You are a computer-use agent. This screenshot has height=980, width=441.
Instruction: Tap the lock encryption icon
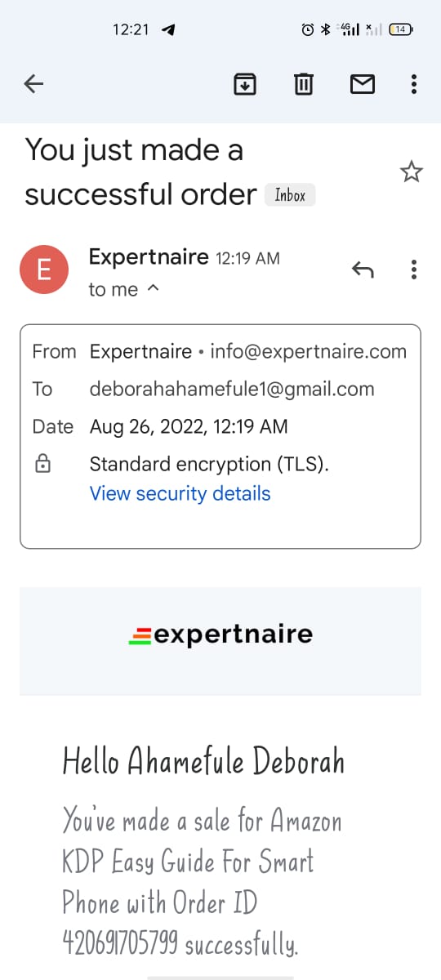click(42, 465)
